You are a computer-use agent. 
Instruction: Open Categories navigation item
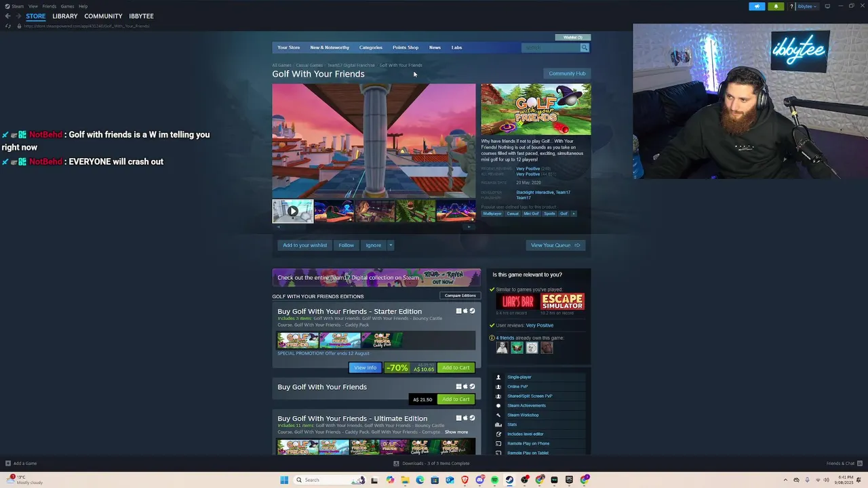click(370, 47)
